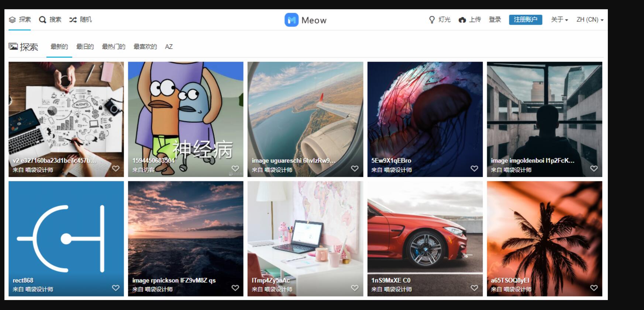Image resolution: width=644 pixels, height=310 pixels.
Task: Open the 探索 menu in navbar
Action: (x=20, y=20)
